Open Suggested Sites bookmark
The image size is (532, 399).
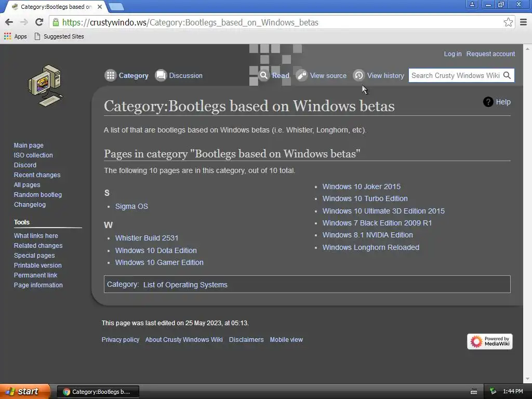(59, 36)
